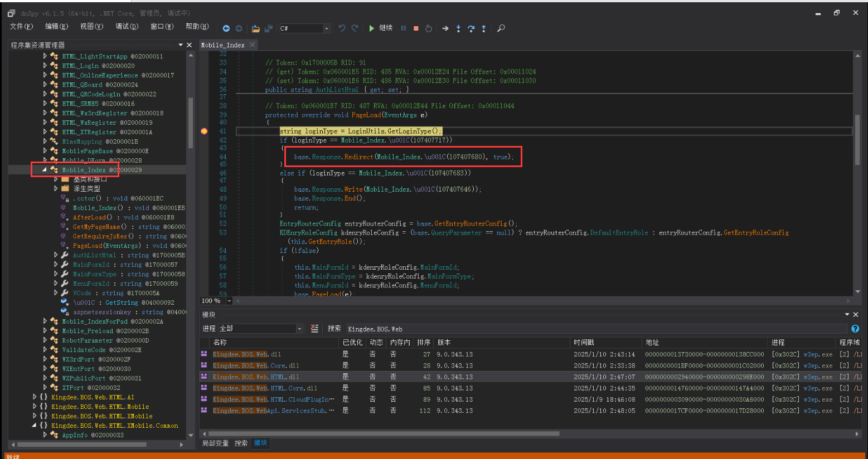The image size is (868, 459).
Task: Open the C# language dropdown
Action: 327,28
